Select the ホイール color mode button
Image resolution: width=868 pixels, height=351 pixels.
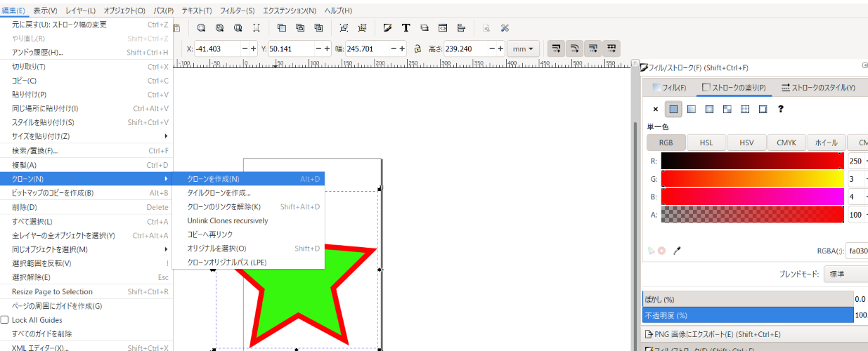point(827,143)
